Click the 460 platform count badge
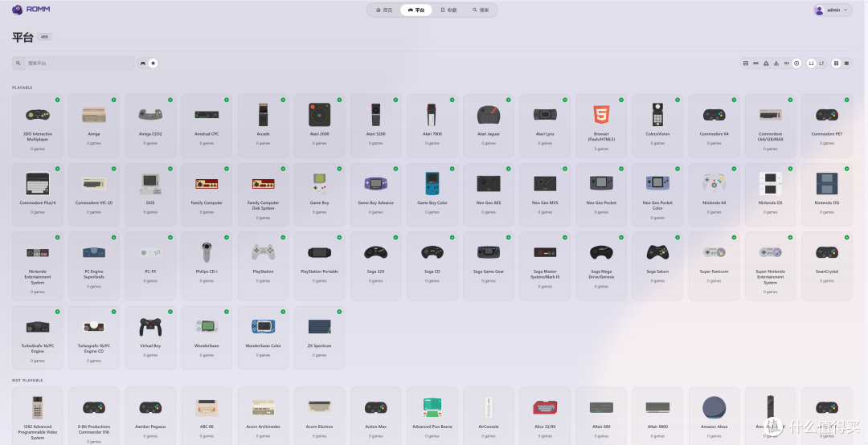 (x=44, y=37)
